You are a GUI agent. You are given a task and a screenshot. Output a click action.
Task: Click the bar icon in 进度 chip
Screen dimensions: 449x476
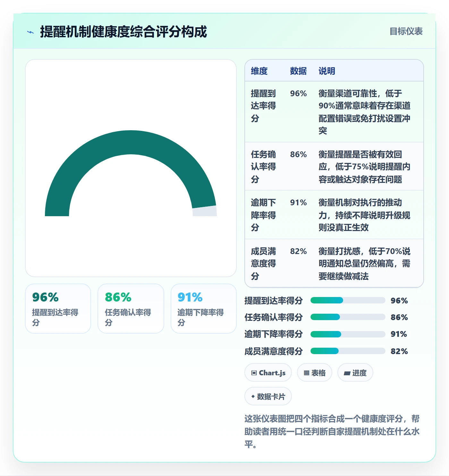point(347,373)
